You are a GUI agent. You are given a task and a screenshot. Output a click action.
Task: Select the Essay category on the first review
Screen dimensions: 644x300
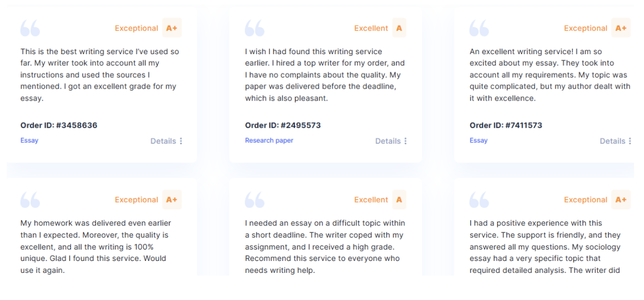tap(29, 140)
